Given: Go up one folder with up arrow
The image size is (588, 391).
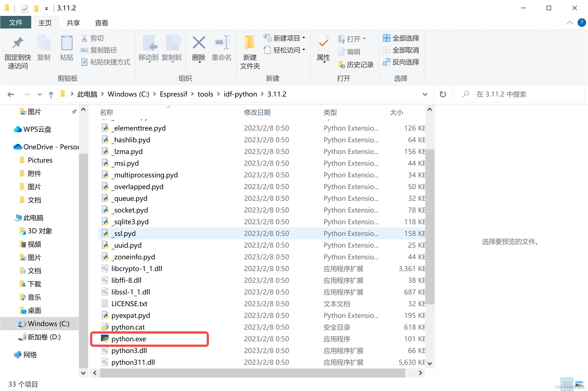Looking at the screenshot, I should tap(51, 95).
